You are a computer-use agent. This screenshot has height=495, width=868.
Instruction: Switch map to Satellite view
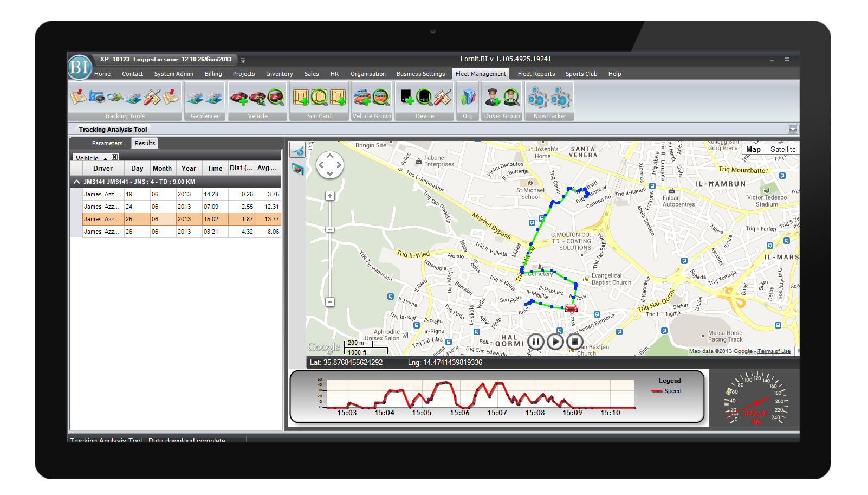coord(782,149)
